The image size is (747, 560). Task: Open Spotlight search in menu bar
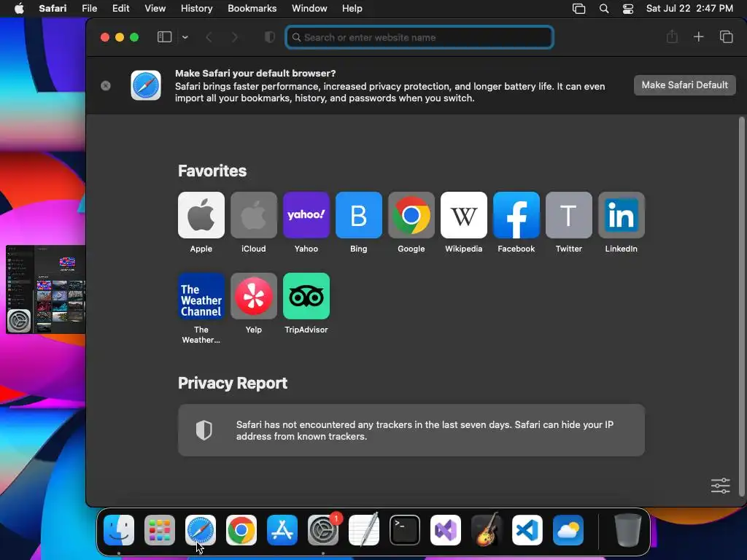point(604,9)
